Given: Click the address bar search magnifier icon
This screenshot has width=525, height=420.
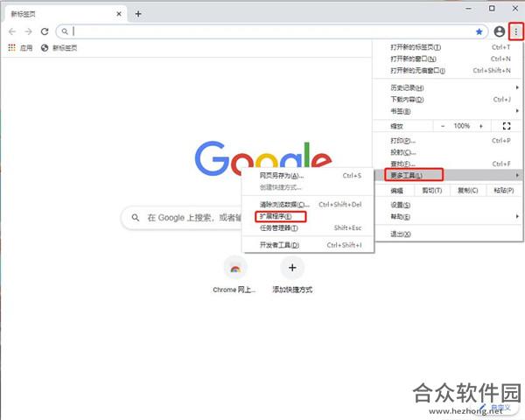Looking at the screenshot, I should [65, 31].
